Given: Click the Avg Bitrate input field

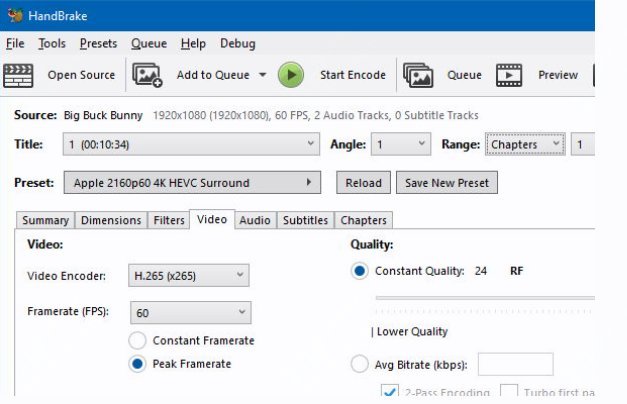Looking at the screenshot, I should click(x=515, y=365).
